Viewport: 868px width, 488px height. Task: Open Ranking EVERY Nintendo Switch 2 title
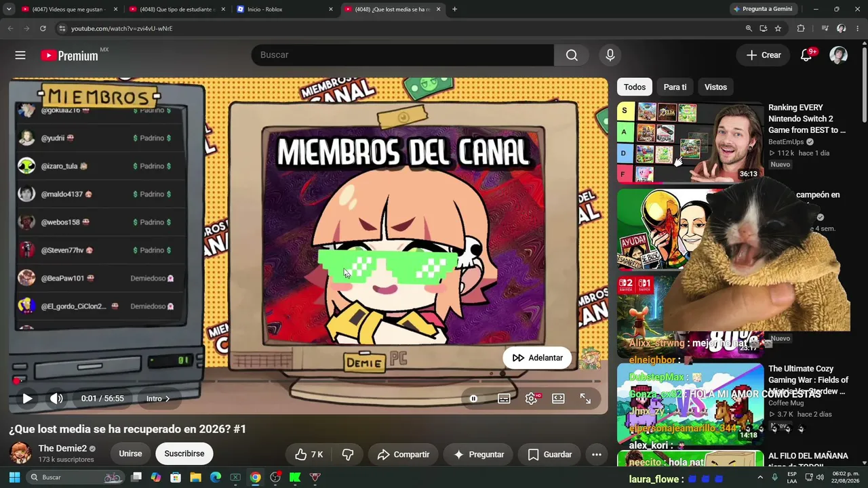point(807,119)
